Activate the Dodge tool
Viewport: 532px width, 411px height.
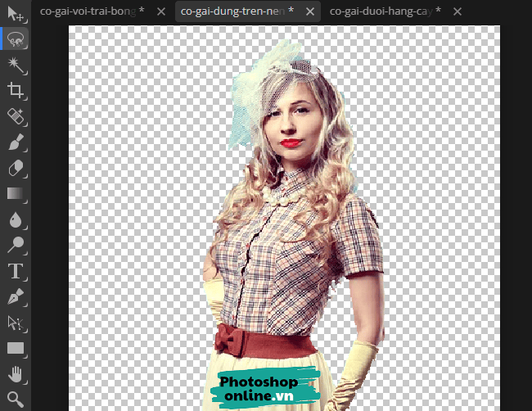click(16, 245)
